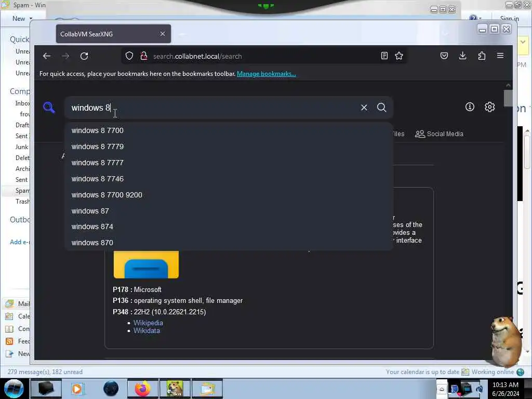Select Junk folder in Windows Mail

[x=22, y=147]
